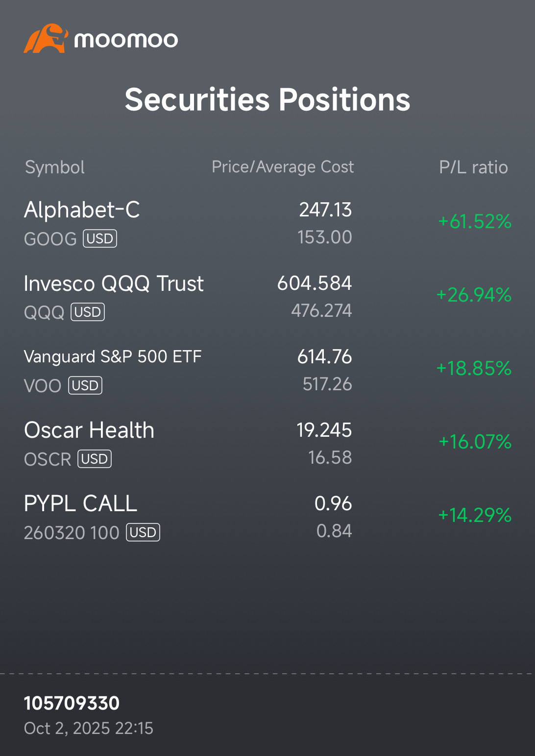Screen dimensions: 535x756
Task: Click the 614.76 price for VOO
Action: point(324,357)
